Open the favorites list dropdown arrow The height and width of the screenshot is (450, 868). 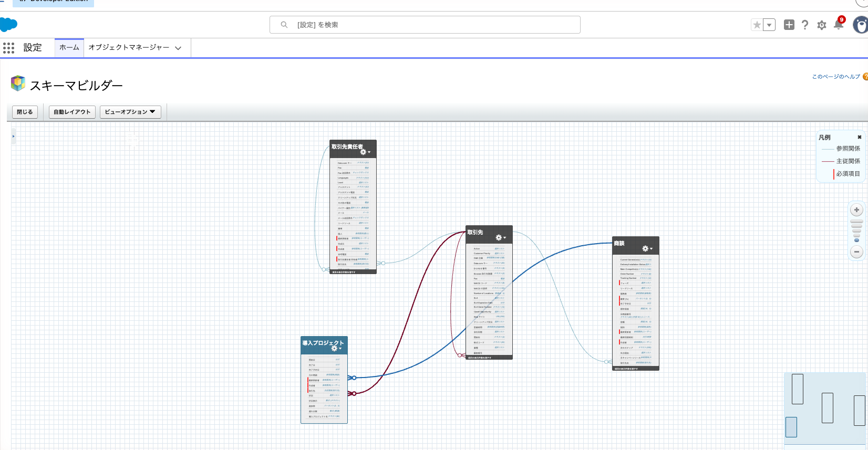pos(769,25)
